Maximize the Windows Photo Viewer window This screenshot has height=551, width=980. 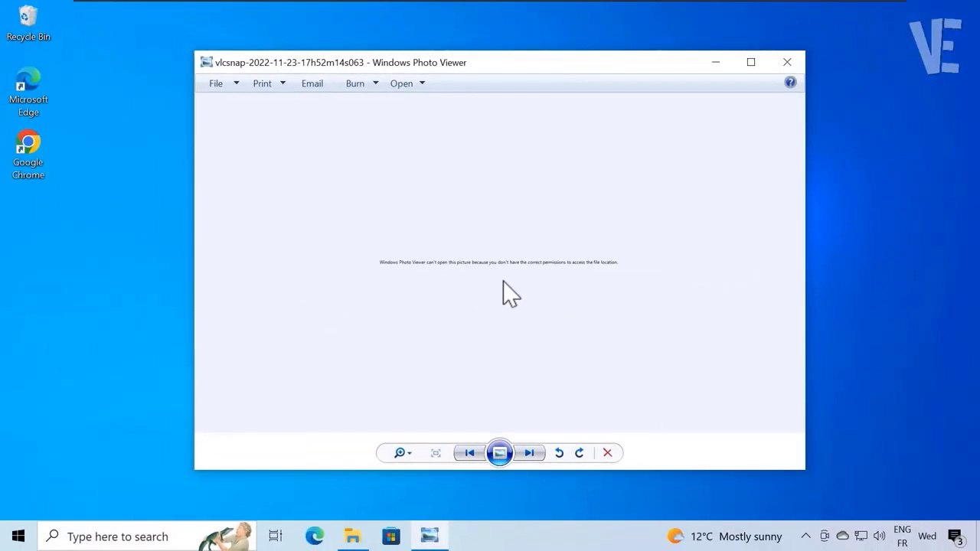[751, 62]
